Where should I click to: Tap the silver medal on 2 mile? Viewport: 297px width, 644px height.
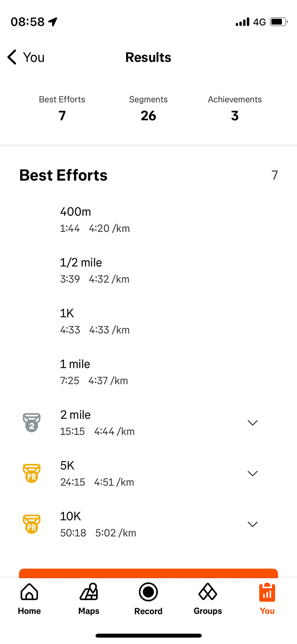(x=31, y=422)
